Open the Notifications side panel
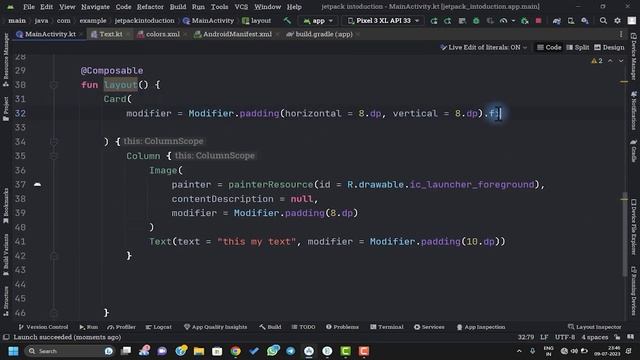 [633, 110]
